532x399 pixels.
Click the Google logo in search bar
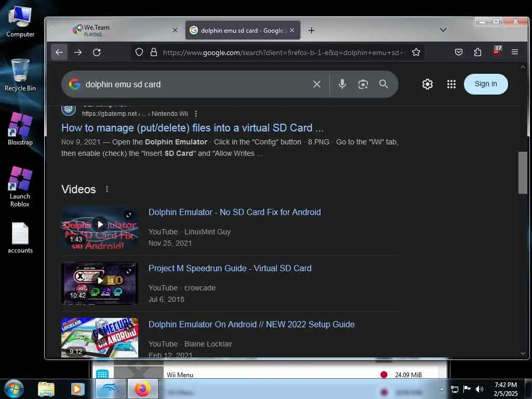[75, 84]
